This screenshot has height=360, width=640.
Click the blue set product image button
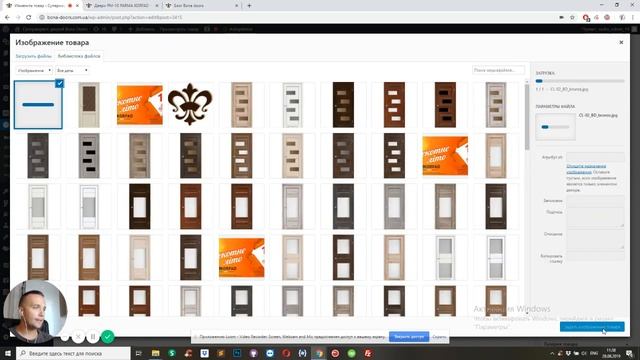(x=592, y=327)
